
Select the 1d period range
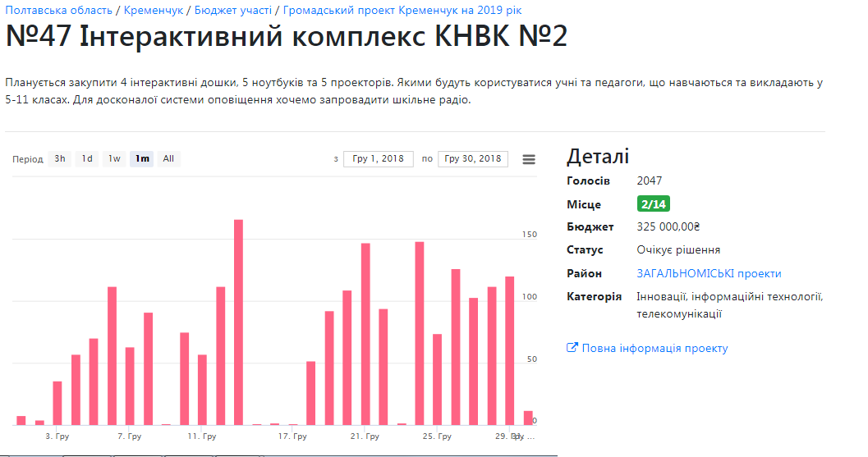[86, 159]
